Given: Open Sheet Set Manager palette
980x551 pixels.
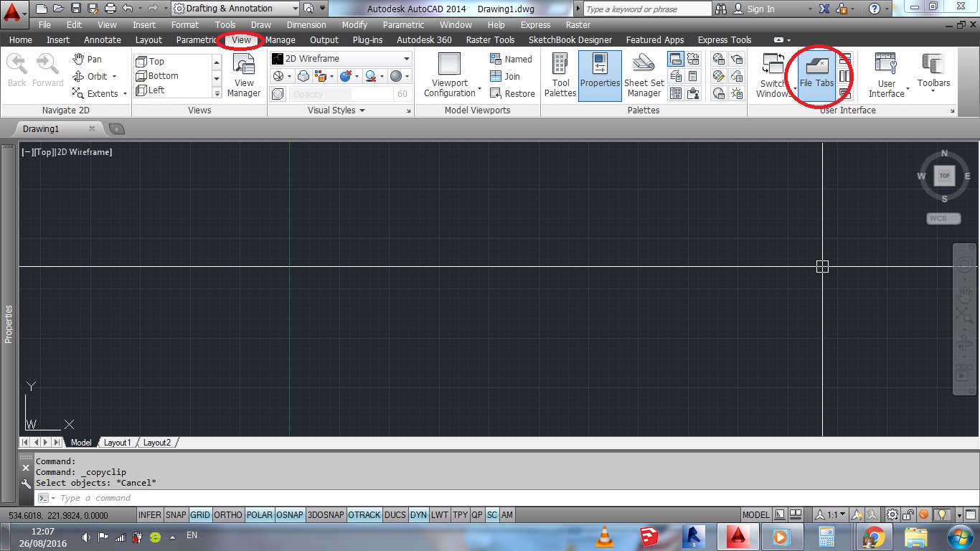Looking at the screenshot, I should click(x=644, y=75).
